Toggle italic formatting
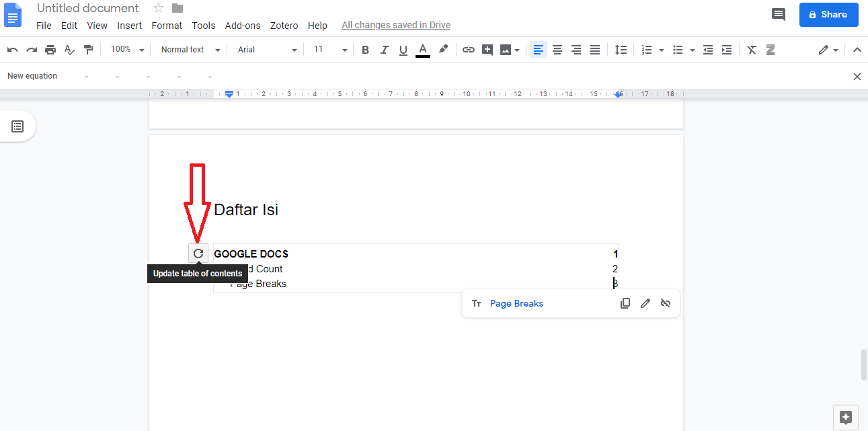868x431 pixels. pos(384,49)
